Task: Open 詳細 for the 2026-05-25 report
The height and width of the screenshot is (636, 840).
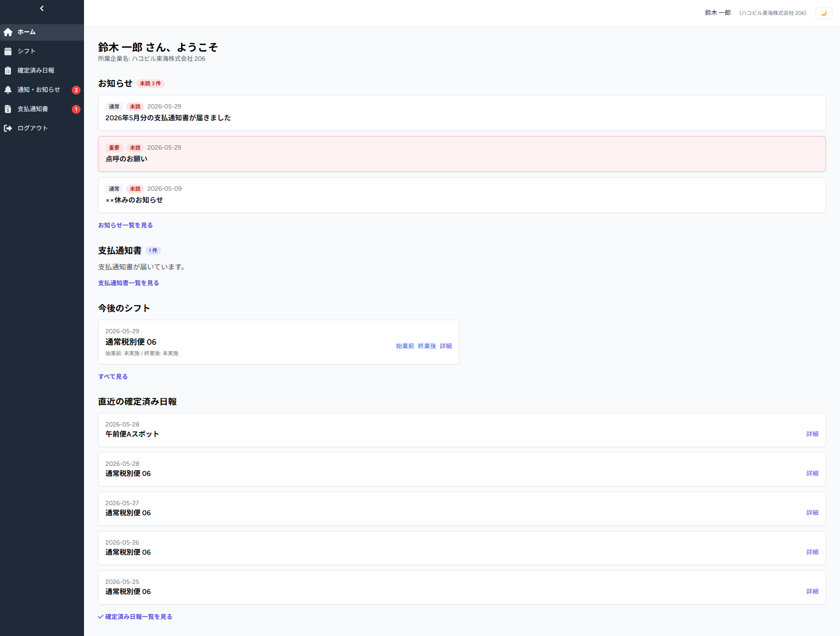Action: pyautogui.click(x=812, y=591)
